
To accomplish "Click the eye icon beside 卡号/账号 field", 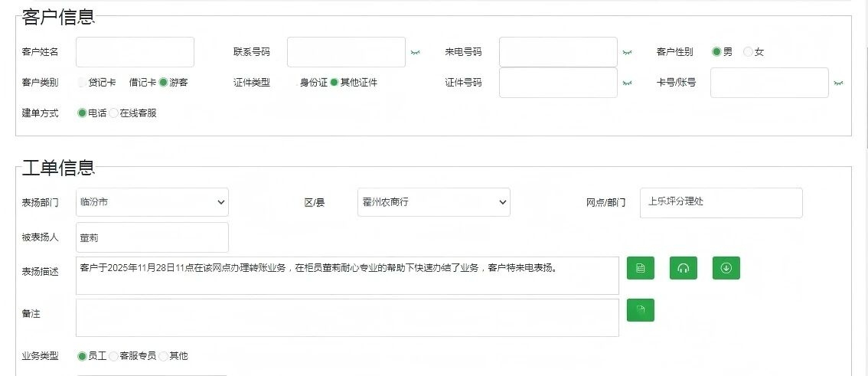I will tap(838, 83).
